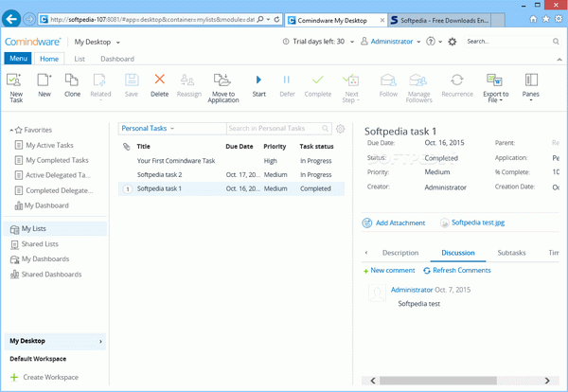Click the Comindware logo

tap(32, 42)
